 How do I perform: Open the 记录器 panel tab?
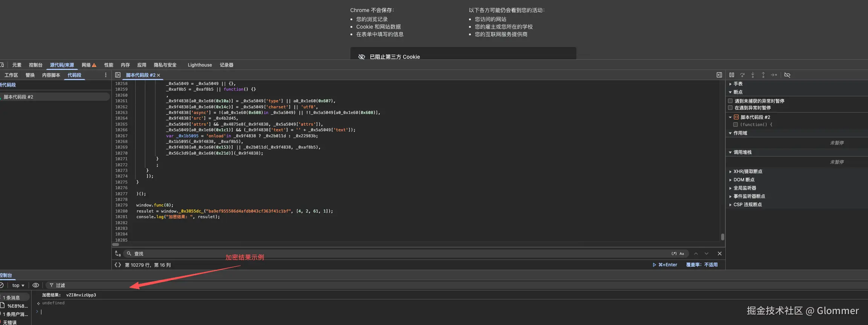point(226,65)
